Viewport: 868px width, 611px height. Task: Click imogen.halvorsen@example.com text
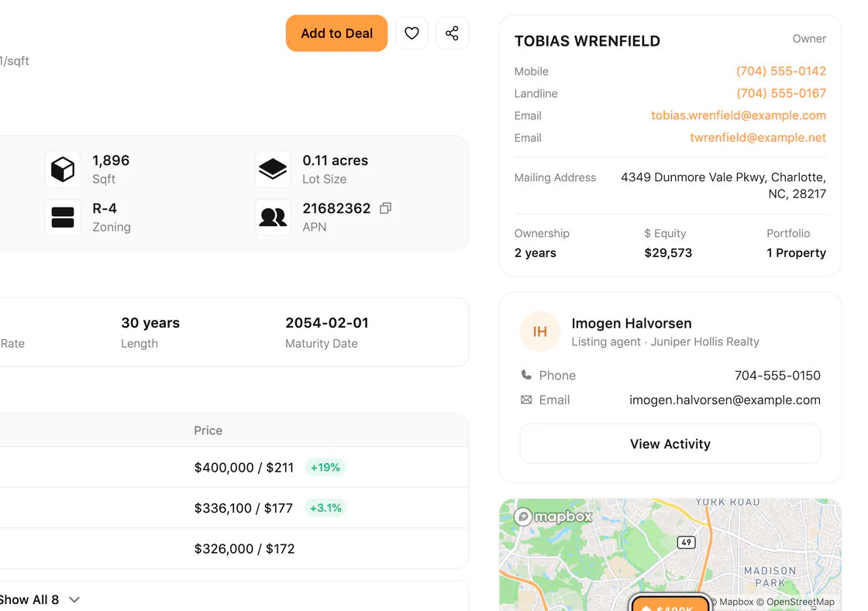pos(725,400)
